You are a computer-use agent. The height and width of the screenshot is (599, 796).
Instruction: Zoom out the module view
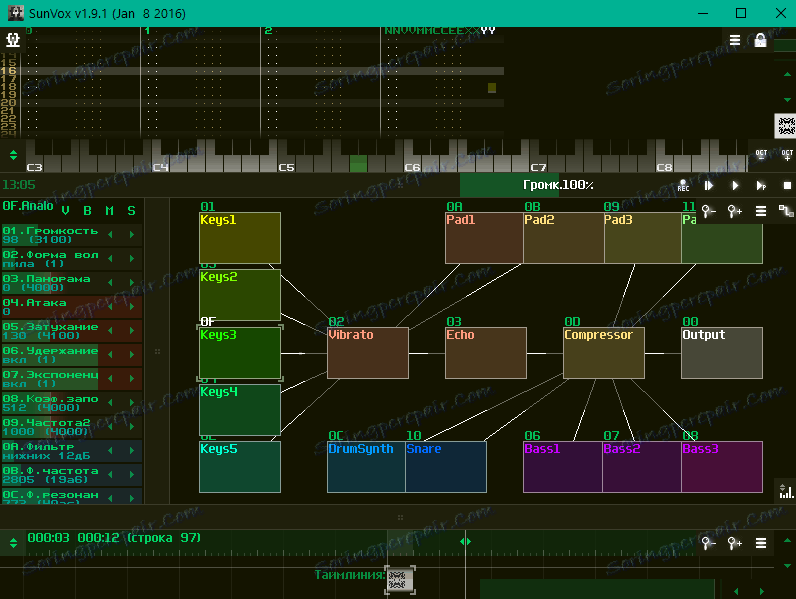pyautogui.click(x=709, y=211)
